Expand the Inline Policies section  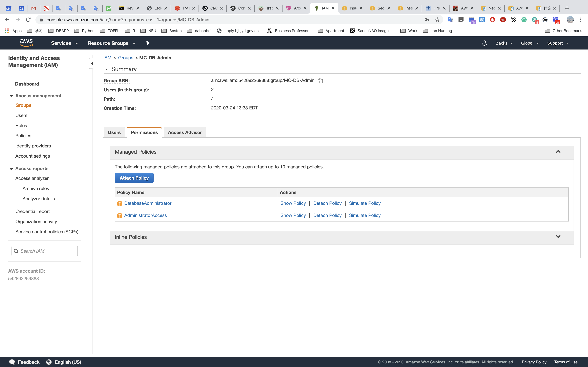(558, 237)
